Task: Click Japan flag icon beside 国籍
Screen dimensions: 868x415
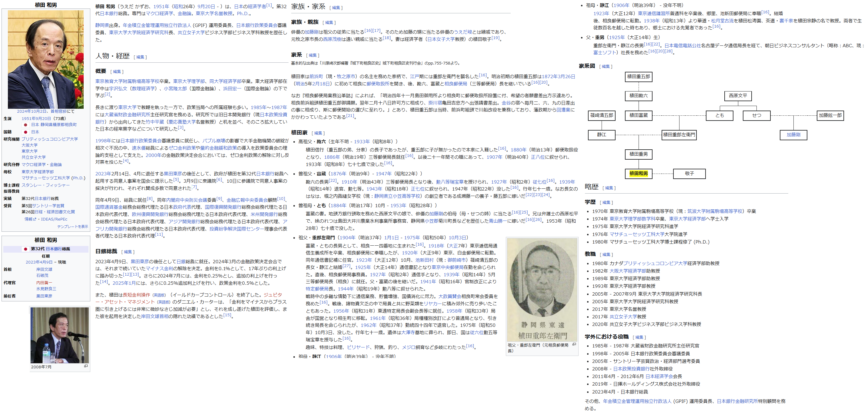Action: [25, 132]
